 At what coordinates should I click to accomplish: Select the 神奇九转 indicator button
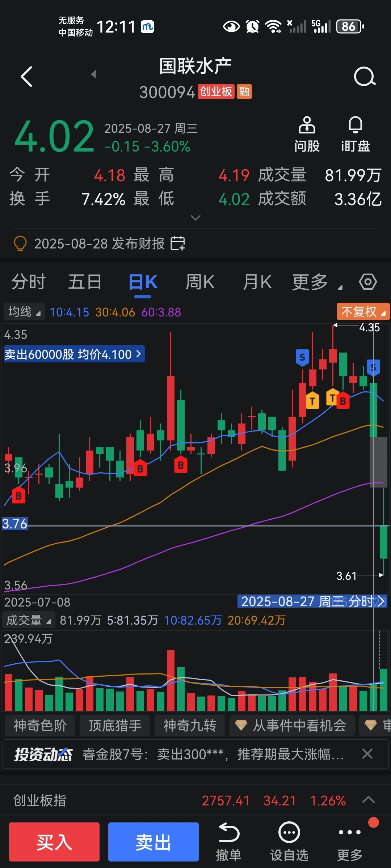[190, 726]
